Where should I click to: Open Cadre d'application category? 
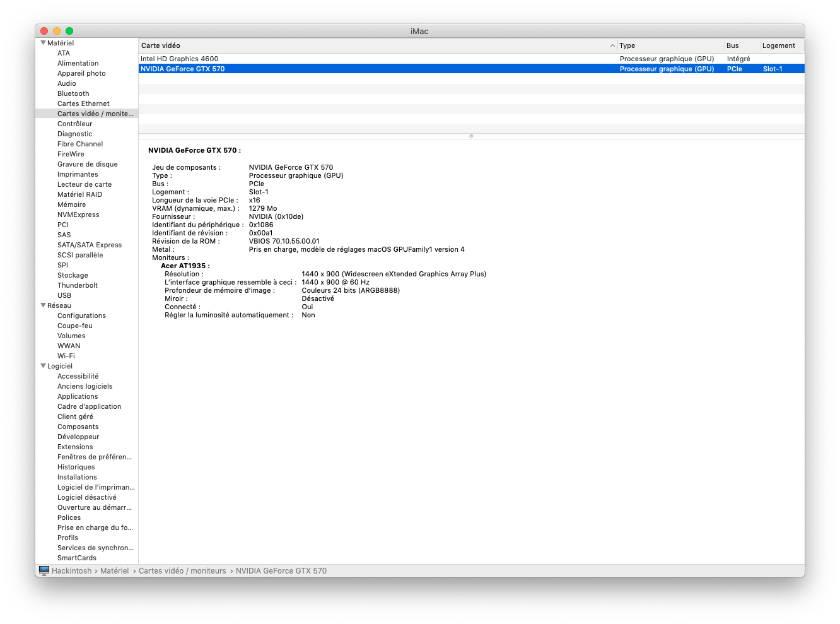point(90,406)
